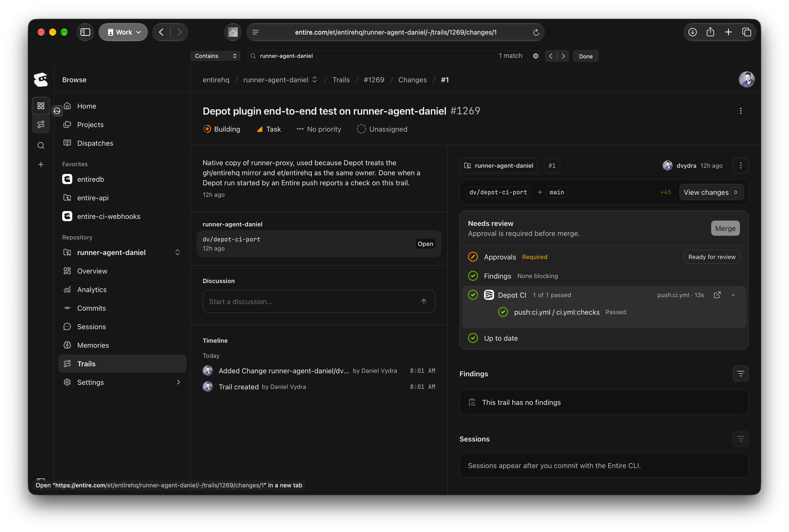This screenshot has width=789, height=532.
Task: Open the Depot CI external link icon
Action: (717, 295)
